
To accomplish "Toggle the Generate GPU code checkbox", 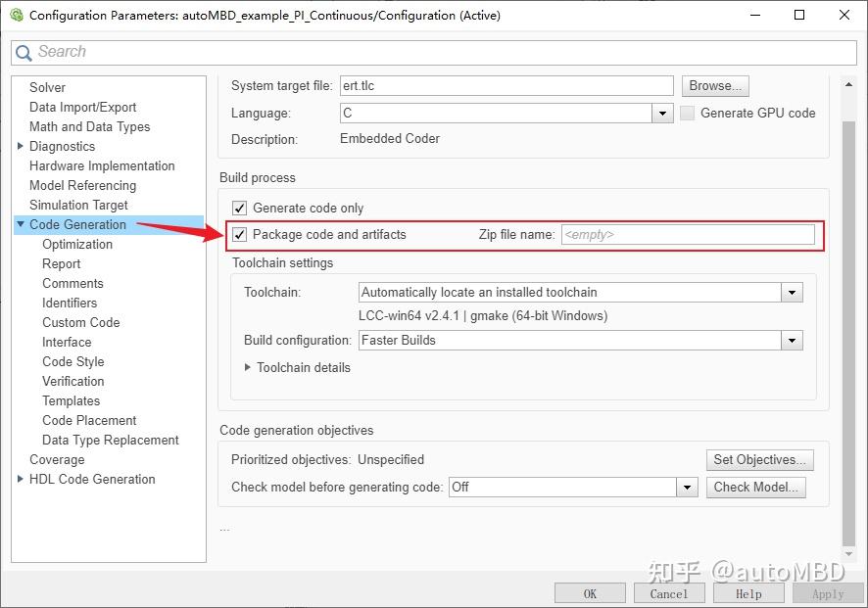I will tap(687, 113).
